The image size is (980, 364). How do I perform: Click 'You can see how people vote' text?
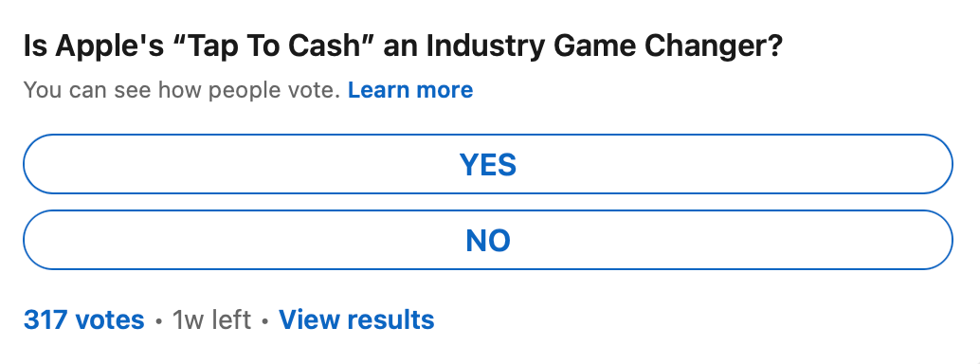tap(182, 90)
